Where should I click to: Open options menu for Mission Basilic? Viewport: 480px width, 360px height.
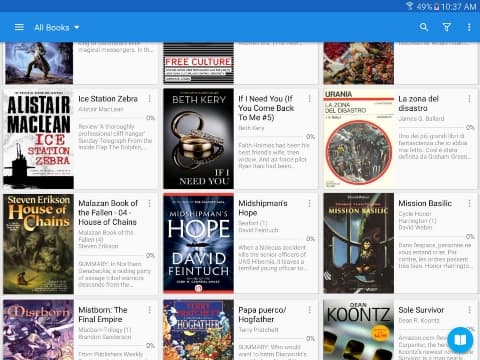469,203
